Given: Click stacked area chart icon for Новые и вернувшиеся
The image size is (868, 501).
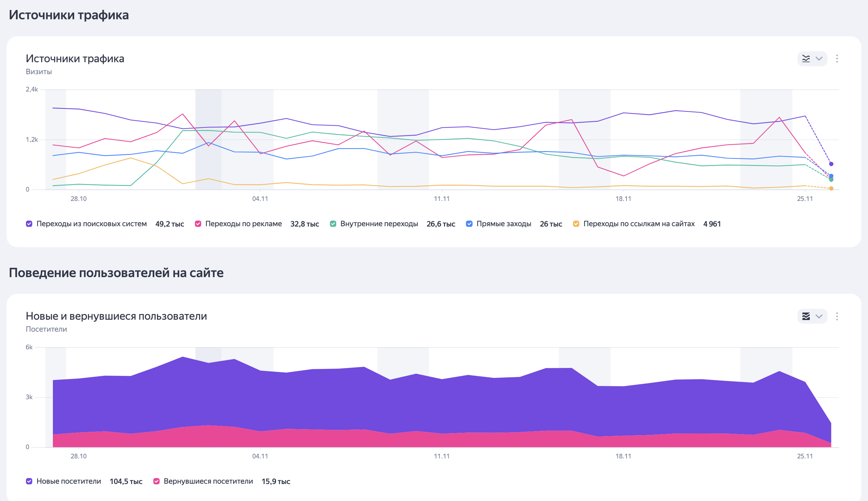Looking at the screenshot, I should click(806, 316).
